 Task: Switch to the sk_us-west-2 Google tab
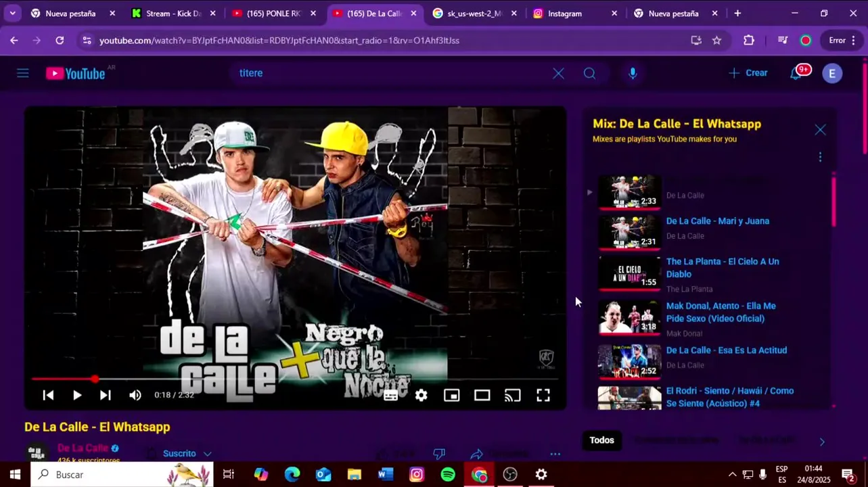pyautogui.click(x=475, y=14)
